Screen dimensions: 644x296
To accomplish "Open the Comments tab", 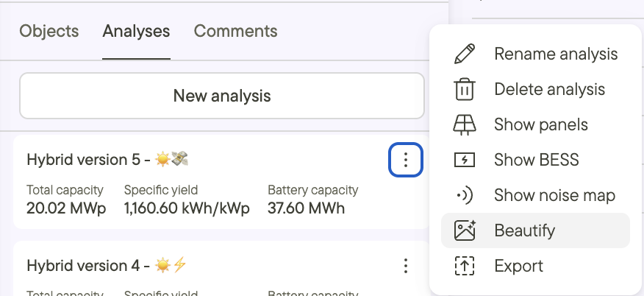I will click(x=235, y=31).
